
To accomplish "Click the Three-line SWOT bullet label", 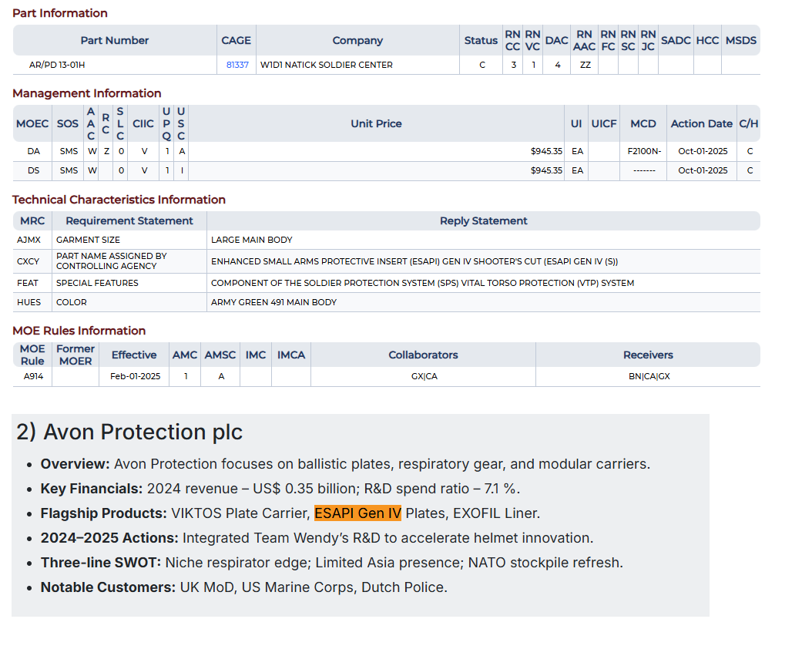I will (x=101, y=563).
